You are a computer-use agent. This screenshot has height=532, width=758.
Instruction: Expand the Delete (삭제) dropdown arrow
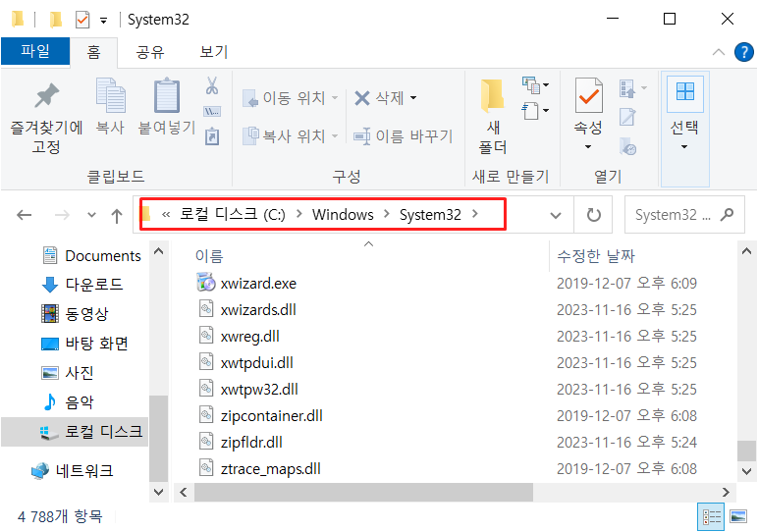pos(413,98)
